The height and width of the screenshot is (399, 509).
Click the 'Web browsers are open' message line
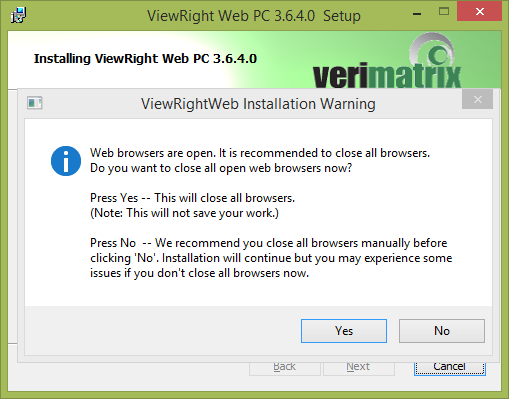260,153
